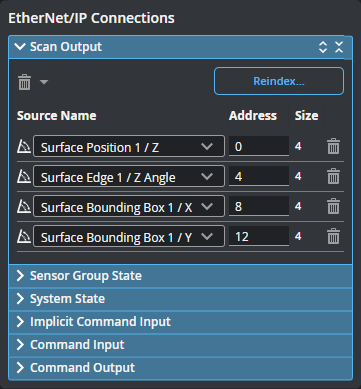Delete the Surface Bounding Box 1 / Y row
Screen dimensions: 361x389
click(333, 236)
